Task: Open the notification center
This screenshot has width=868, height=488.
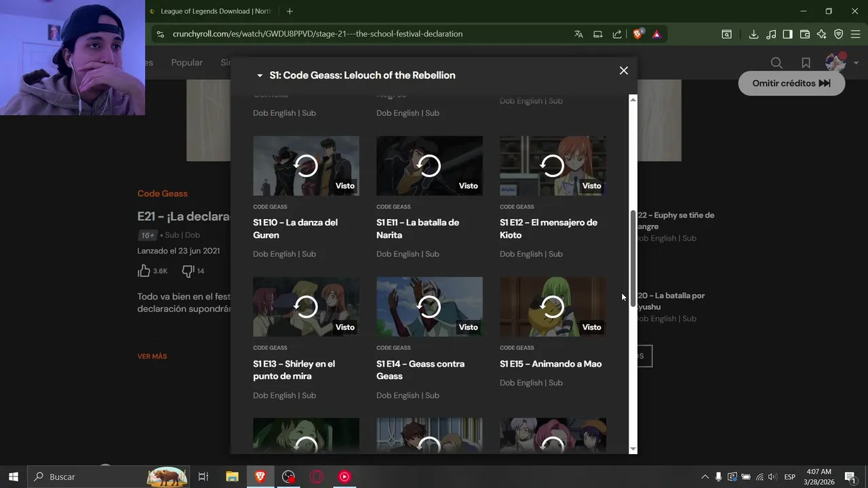Action: [850, 476]
